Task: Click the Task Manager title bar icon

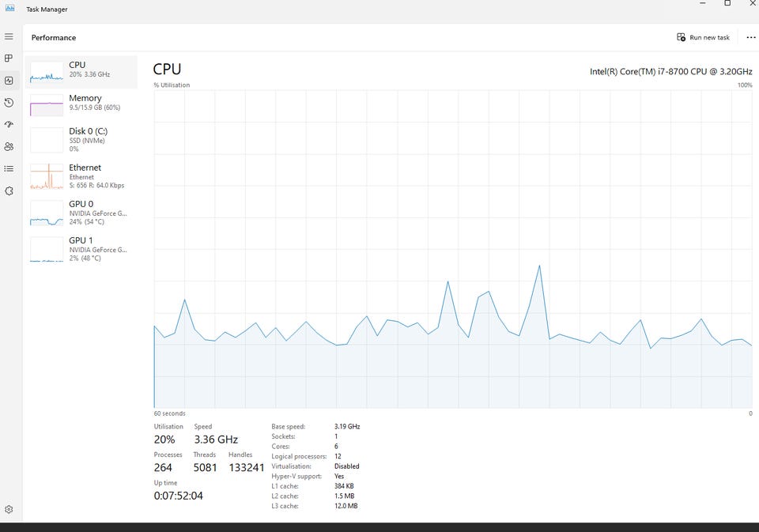Action: coord(9,8)
